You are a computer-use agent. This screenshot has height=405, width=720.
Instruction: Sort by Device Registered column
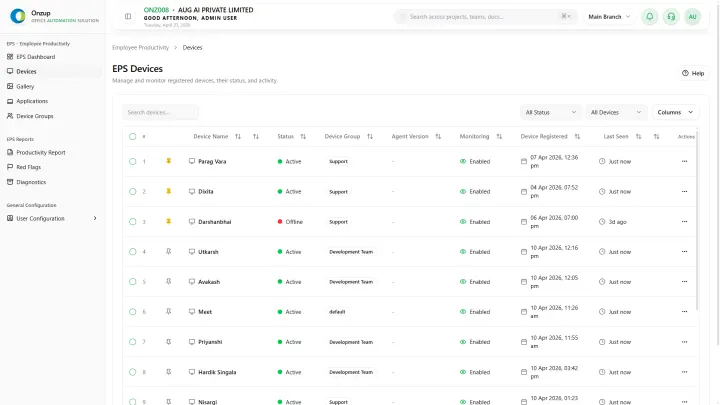(577, 136)
